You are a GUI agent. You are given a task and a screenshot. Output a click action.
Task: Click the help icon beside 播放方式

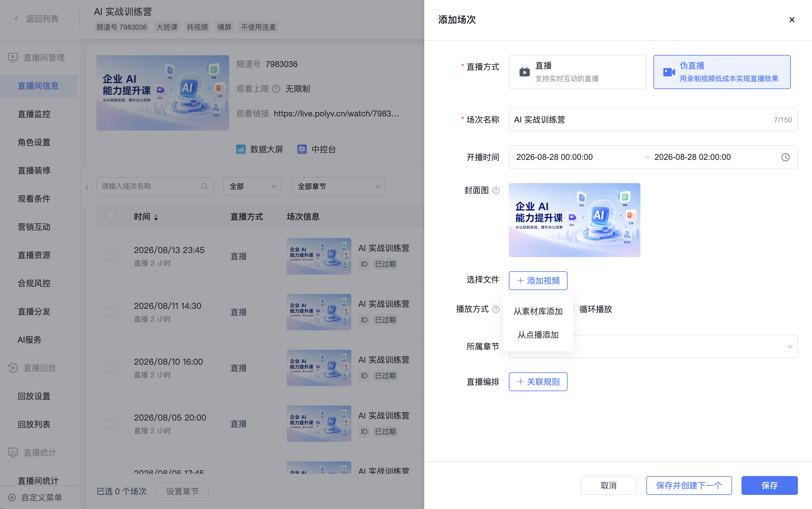496,309
